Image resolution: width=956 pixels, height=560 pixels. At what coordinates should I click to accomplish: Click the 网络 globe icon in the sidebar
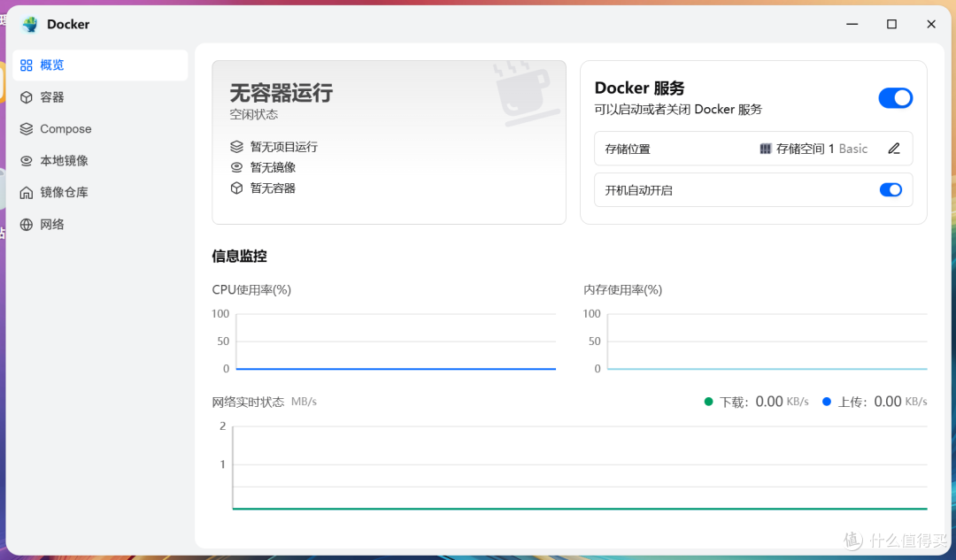click(27, 224)
